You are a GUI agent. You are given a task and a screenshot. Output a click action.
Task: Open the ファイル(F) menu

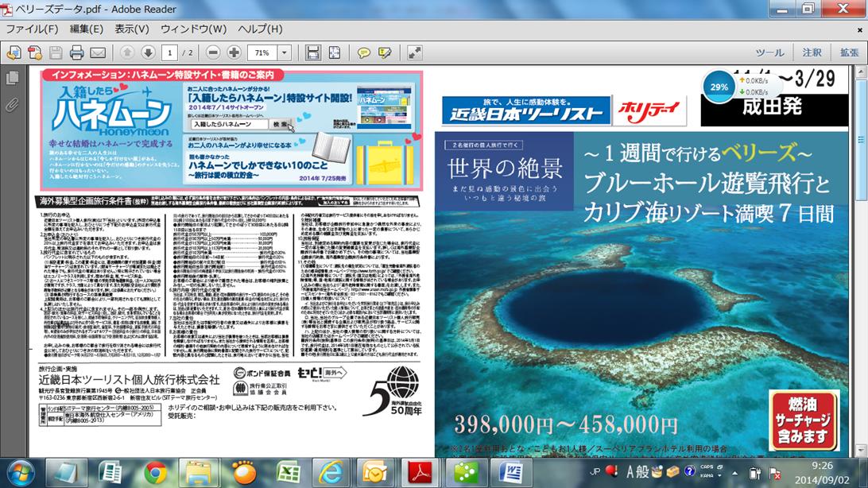[32, 29]
